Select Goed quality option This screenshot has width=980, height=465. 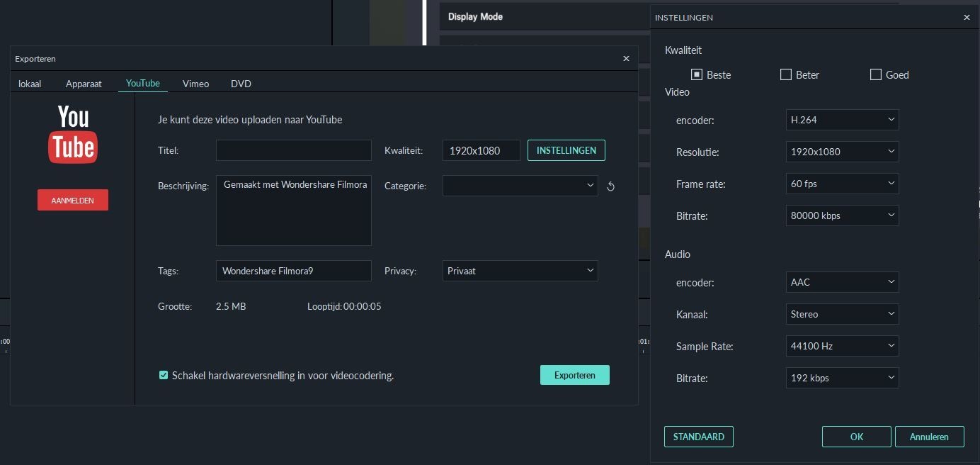click(x=875, y=74)
